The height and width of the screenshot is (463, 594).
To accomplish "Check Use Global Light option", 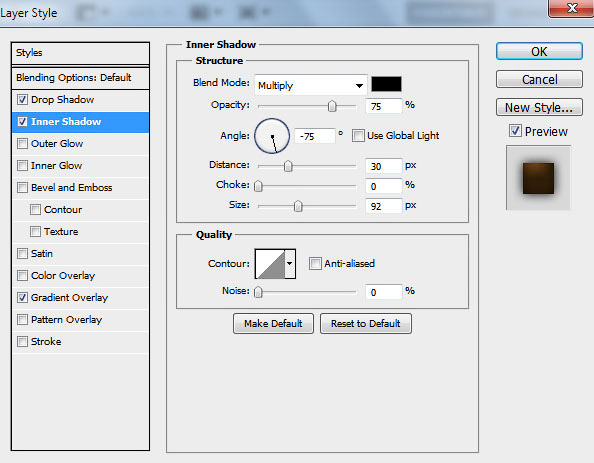I will coord(358,135).
